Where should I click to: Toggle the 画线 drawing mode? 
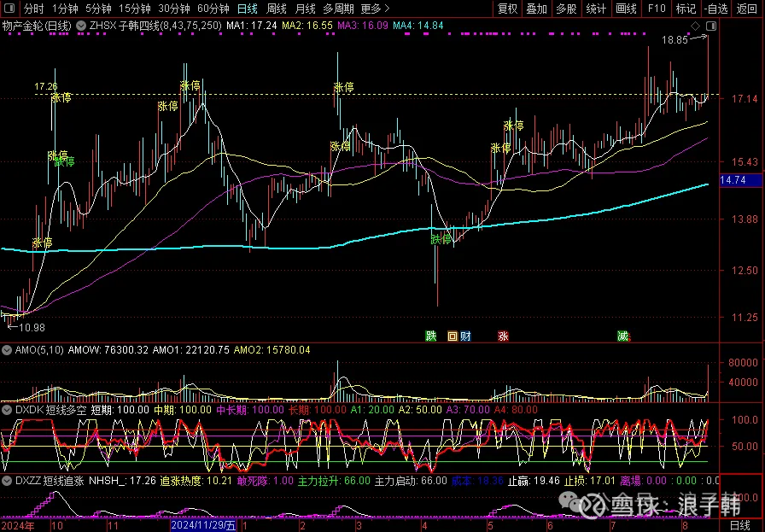point(626,9)
